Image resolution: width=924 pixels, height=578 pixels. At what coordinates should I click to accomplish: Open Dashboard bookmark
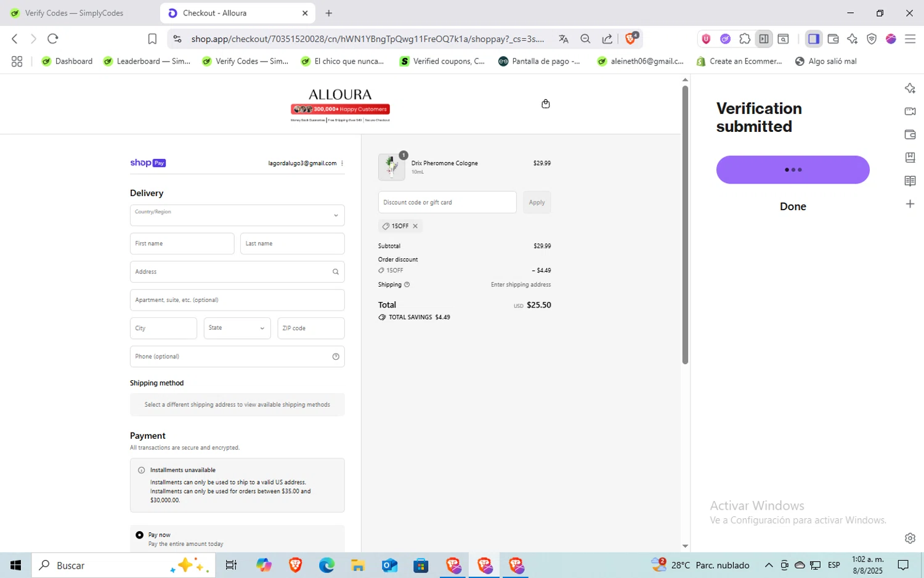click(67, 62)
